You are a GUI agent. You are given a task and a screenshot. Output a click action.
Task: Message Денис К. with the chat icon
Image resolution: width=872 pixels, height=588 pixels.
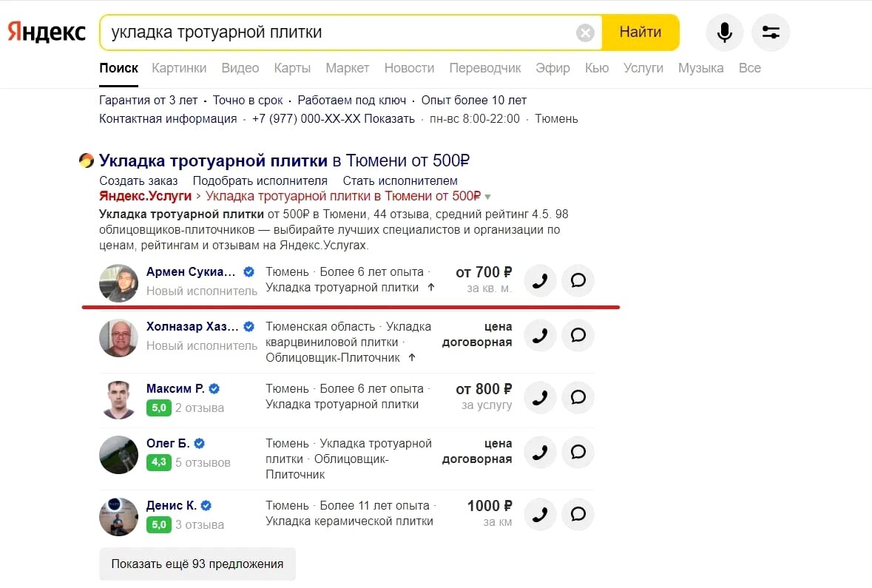click(578, 514)
